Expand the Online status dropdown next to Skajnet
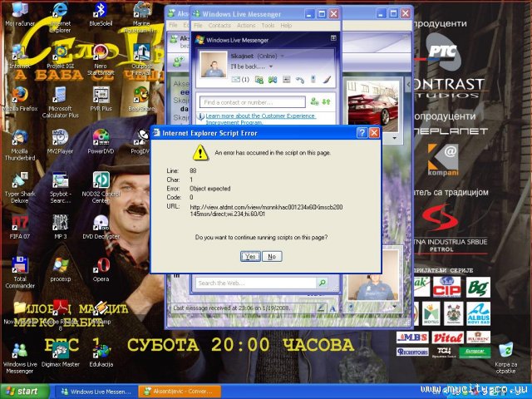 (283, 57)
